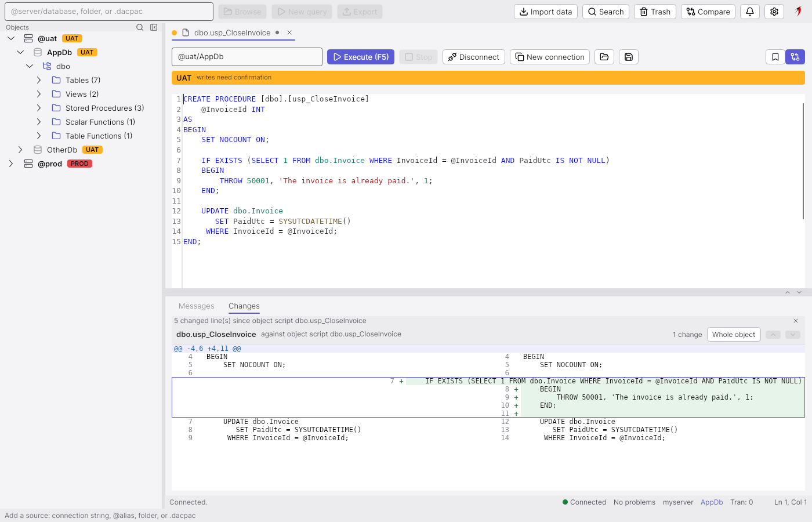Save script with the disk icon
Image resolution: width=812 pixels, height=522 pixels.
(x=629, y=57)
